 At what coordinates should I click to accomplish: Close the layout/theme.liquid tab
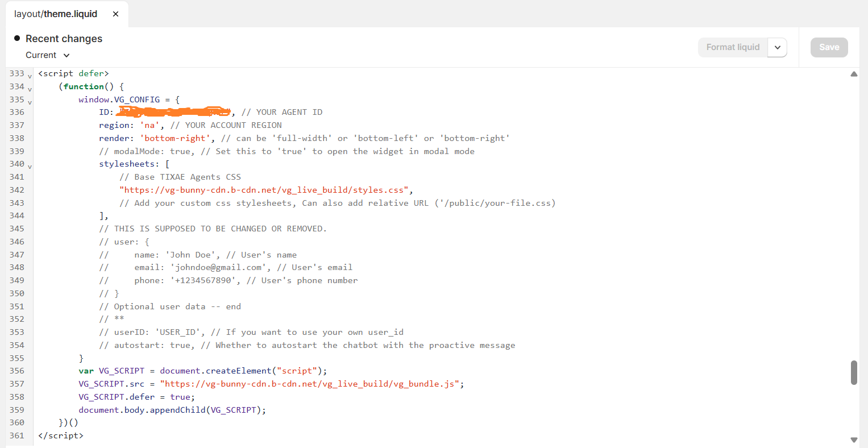(115, 14)
